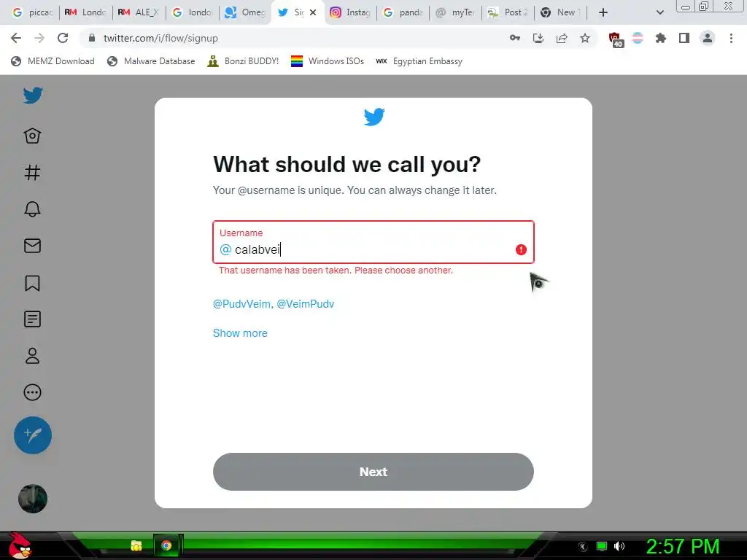Close the active Twitter signup tab
This screenshot has width=747, height=560.
point(313,12)
